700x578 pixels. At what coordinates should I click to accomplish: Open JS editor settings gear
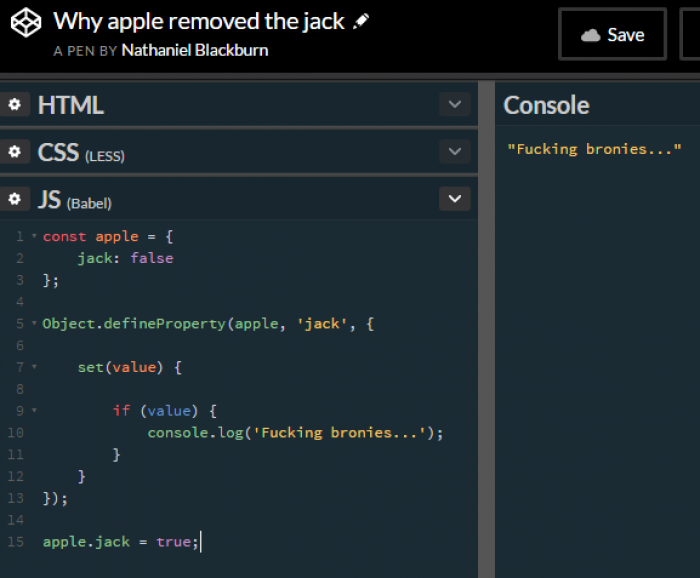(x=15, y=199)
